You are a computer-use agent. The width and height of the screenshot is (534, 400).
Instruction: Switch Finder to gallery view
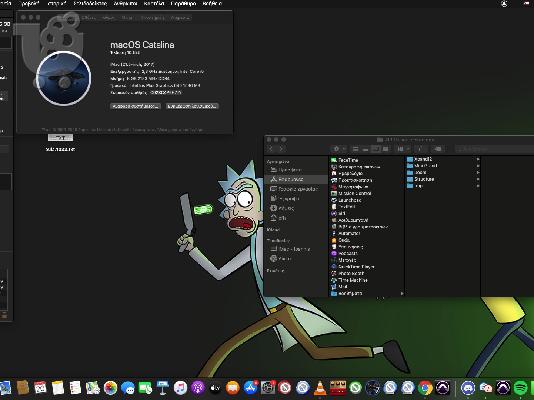pyautogui.click(x=386, y=149)
